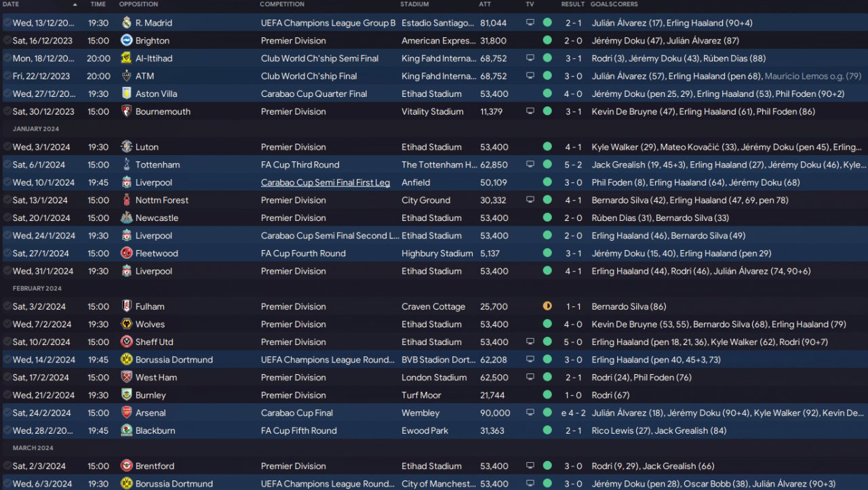Screen dimensions: 868x490
Task: Open the Sheff Utd club crest
Action: (x=126, y=342)
